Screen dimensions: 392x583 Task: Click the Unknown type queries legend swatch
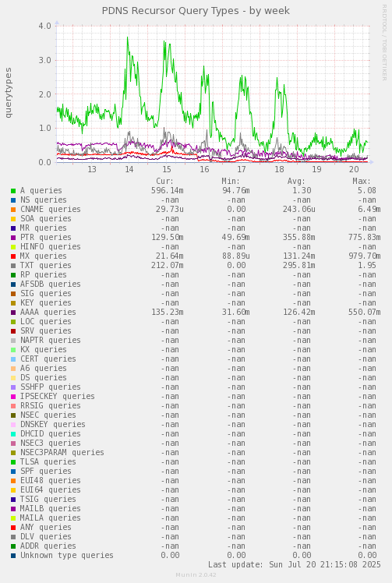tap(13, 556)
